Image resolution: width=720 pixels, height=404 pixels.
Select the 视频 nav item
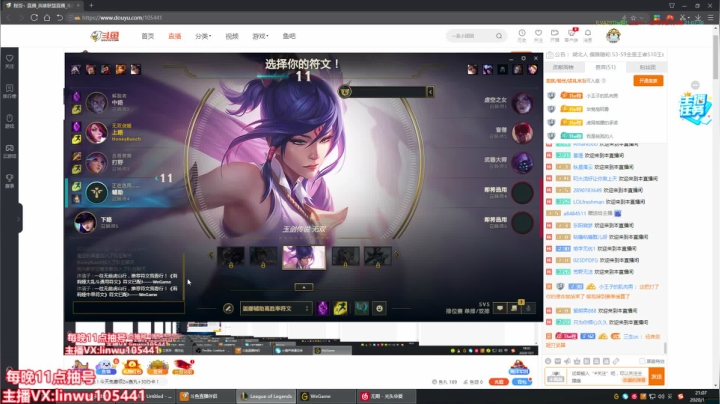[232, 36]
